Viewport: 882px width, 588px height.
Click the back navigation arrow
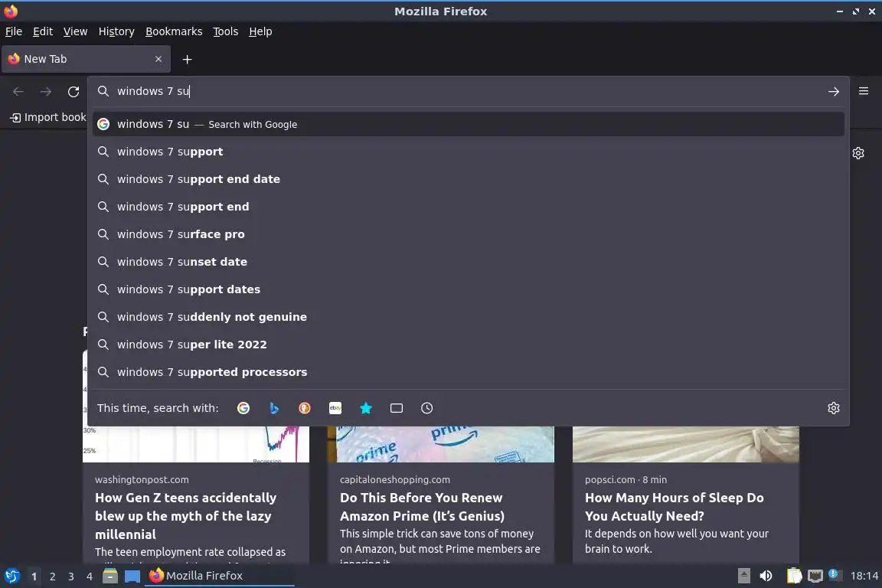point(18,91)
